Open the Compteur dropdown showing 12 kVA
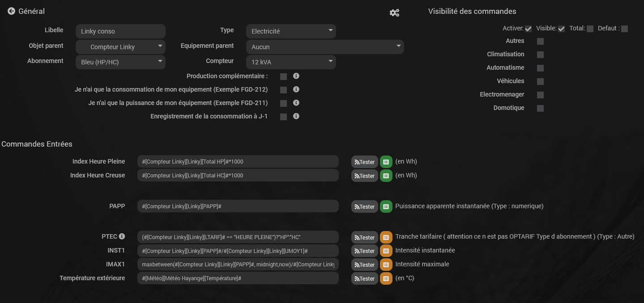Viewport: 644px width, 303px height. [291, 62]
